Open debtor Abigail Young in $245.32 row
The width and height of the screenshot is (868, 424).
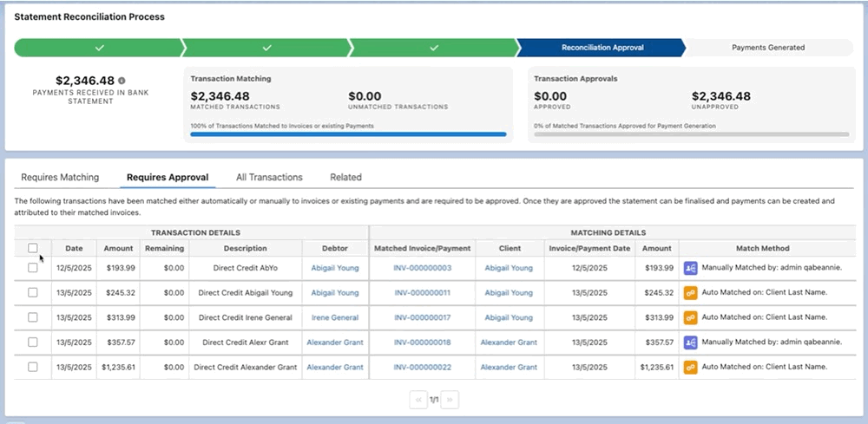click(x=335, y=292)
